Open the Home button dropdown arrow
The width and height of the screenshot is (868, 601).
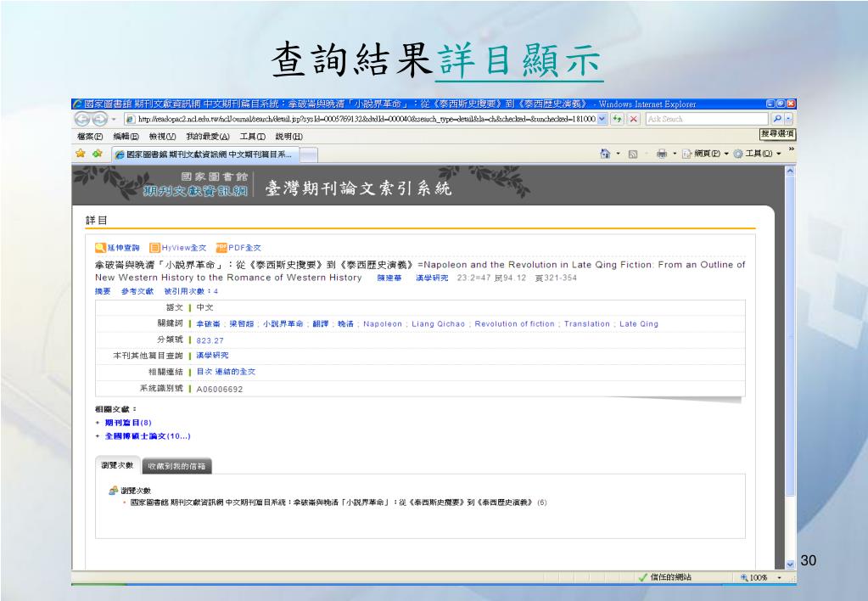pyautogui.click(x=618, y=154)
